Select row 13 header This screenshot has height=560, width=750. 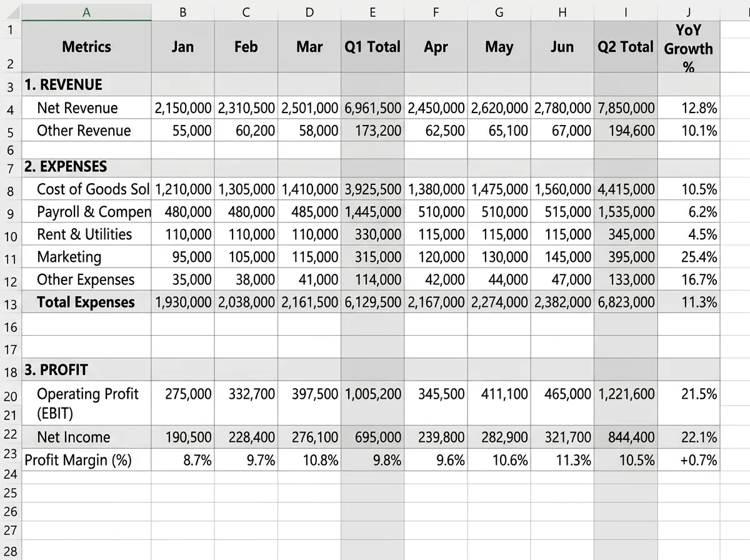point(11,302)
